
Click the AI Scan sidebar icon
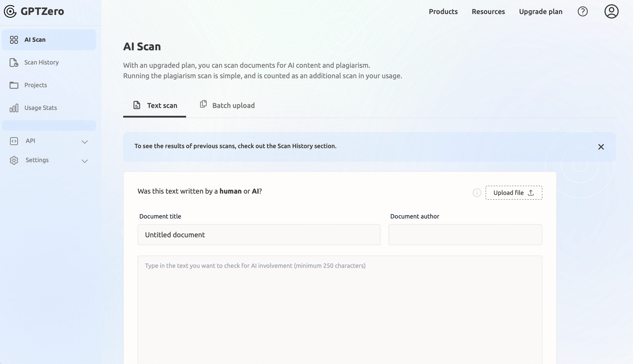tap(14, 40)
